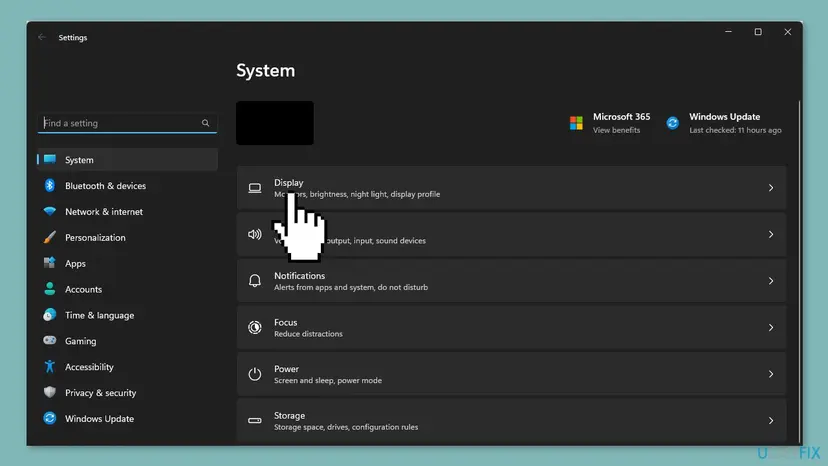Click the Privacy & security shield icon
This screenshot has height=466, width=828.
pyautogui.click(x=50, y=392)
